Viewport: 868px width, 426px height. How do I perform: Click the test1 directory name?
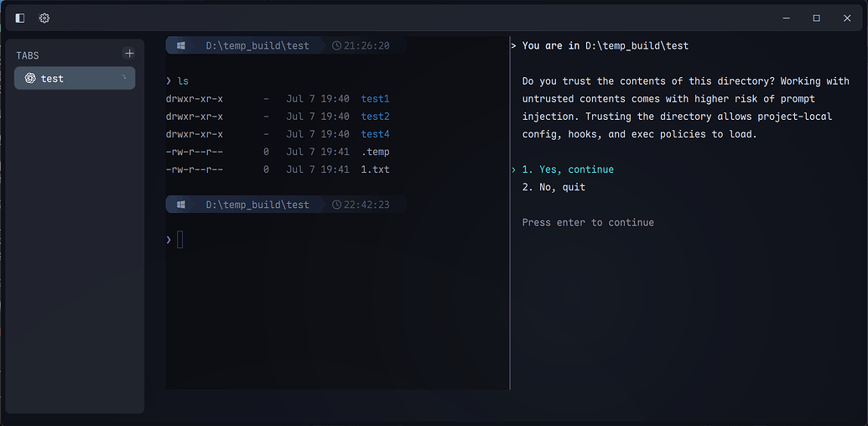(x=376, y=99)
